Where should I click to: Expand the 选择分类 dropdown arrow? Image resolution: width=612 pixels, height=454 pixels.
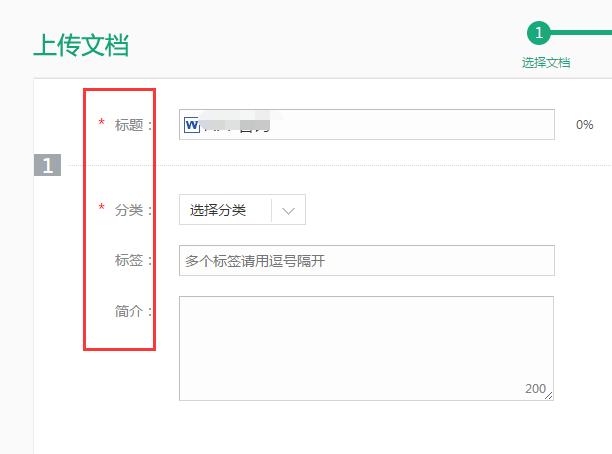coord(289,210)
